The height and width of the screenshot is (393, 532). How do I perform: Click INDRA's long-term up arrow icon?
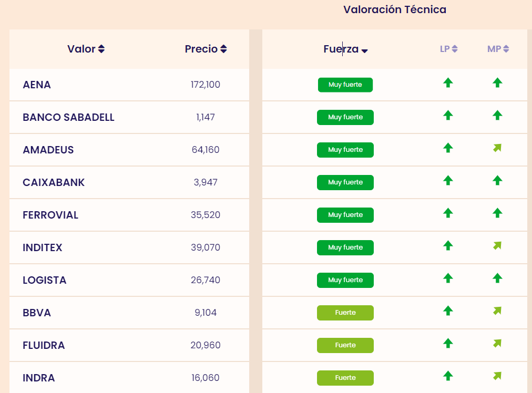point(448,376)
